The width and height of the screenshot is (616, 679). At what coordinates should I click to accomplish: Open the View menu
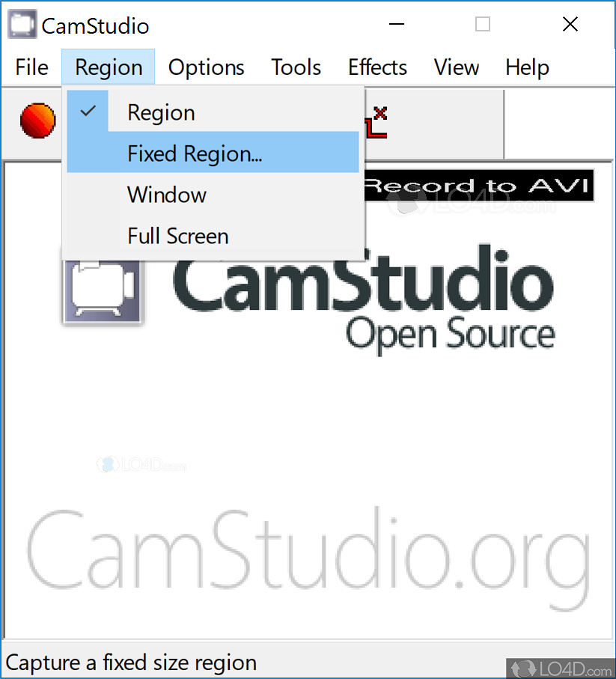pos(457,67)
